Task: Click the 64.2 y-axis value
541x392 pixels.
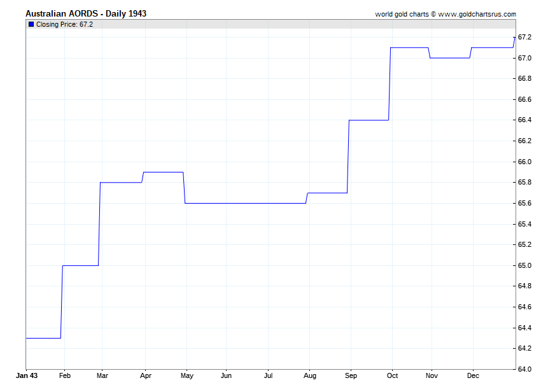Action: coord(524,349)
